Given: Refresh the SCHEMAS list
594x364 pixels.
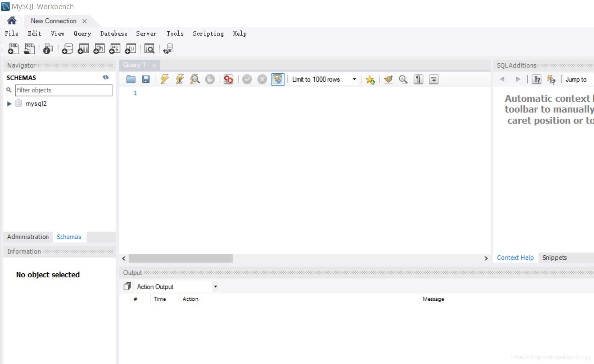Looking at the screenshot, I should (106, 77).
